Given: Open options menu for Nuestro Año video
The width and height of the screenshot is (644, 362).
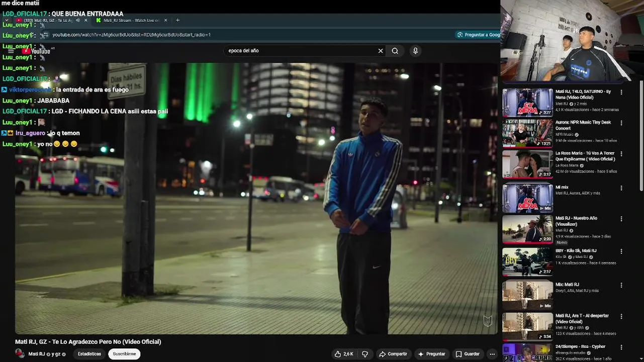Looking at the screenshot, I should 621,219.
